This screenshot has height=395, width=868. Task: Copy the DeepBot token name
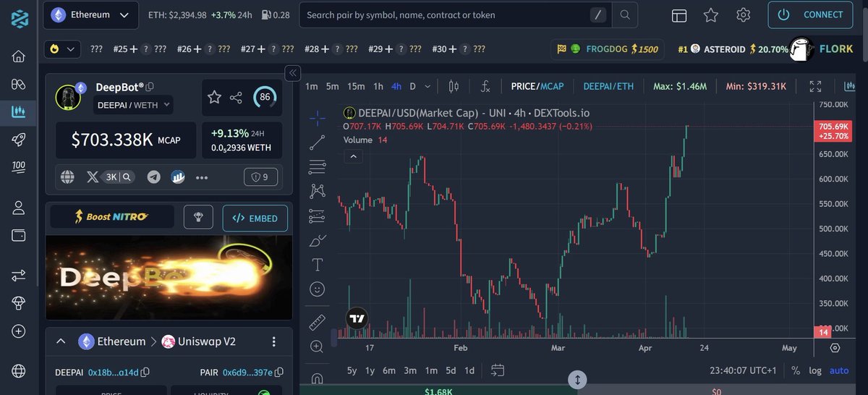pyautogui.click(x=150, y=88)
